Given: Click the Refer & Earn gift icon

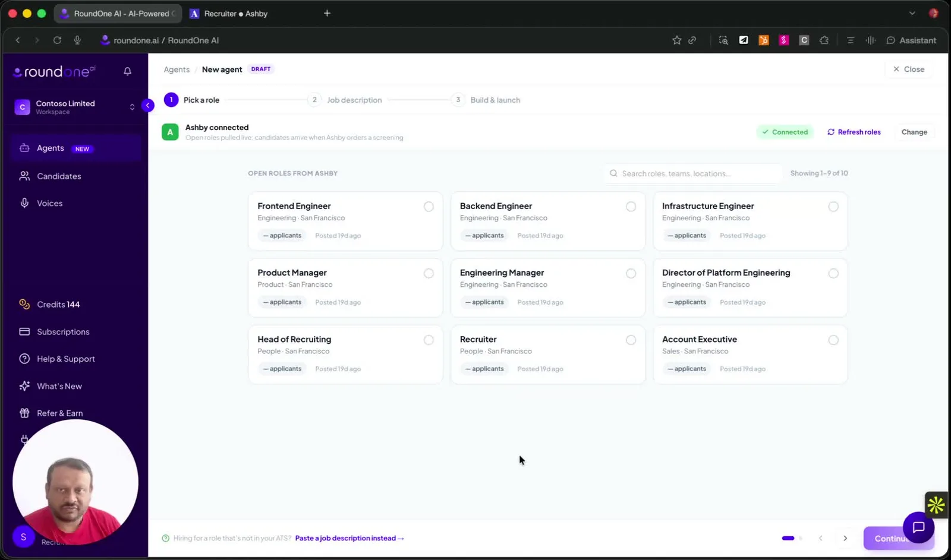Looking at the screenshot, I should tap(24, 413).
